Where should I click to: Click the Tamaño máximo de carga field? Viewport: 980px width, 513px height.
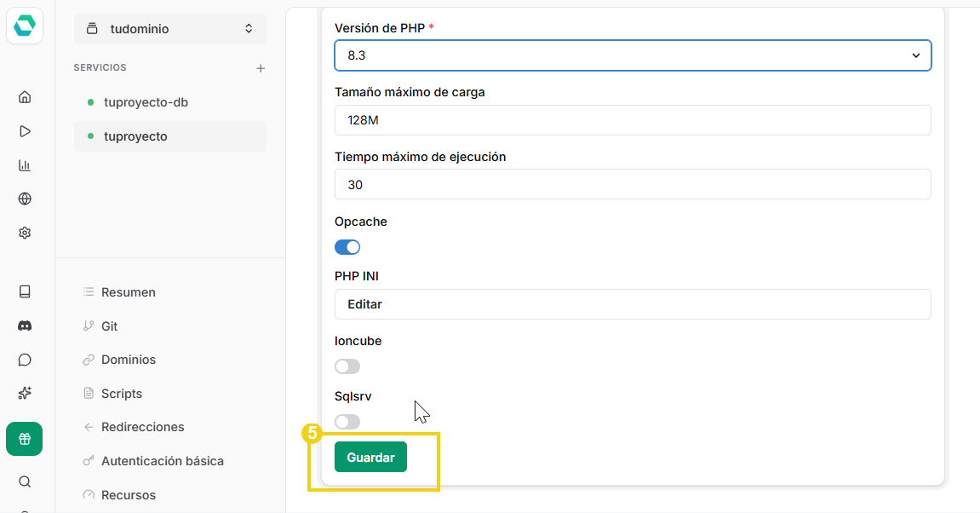point(632,120)
